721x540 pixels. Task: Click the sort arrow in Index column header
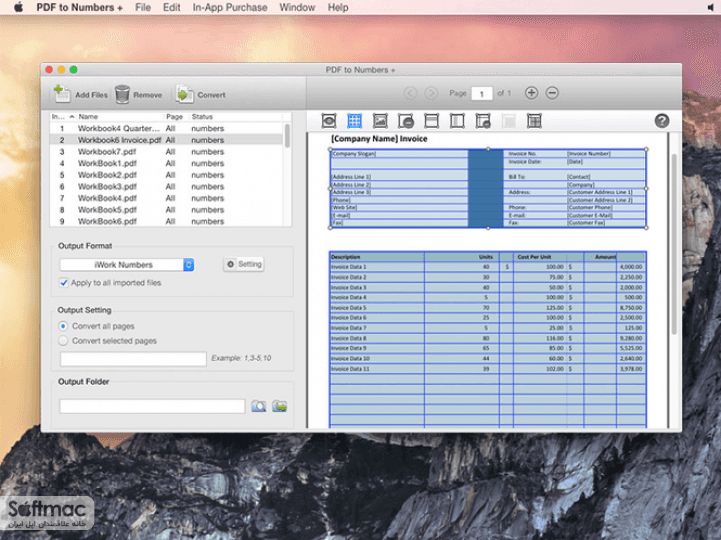(x=72, y=117)
